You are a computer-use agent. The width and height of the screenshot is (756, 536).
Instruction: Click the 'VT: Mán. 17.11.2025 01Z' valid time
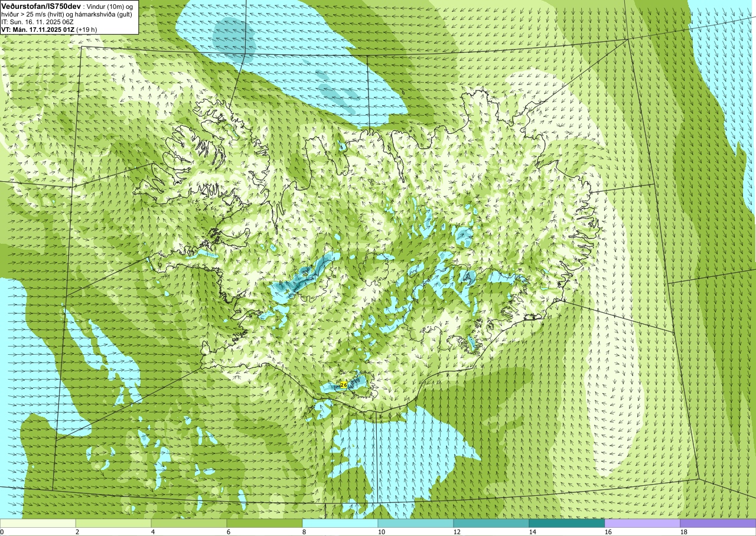click(x=38, y=29)
